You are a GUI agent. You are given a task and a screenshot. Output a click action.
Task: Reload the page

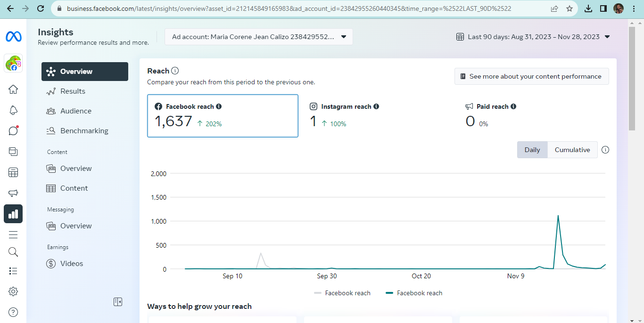click(41, 8)
